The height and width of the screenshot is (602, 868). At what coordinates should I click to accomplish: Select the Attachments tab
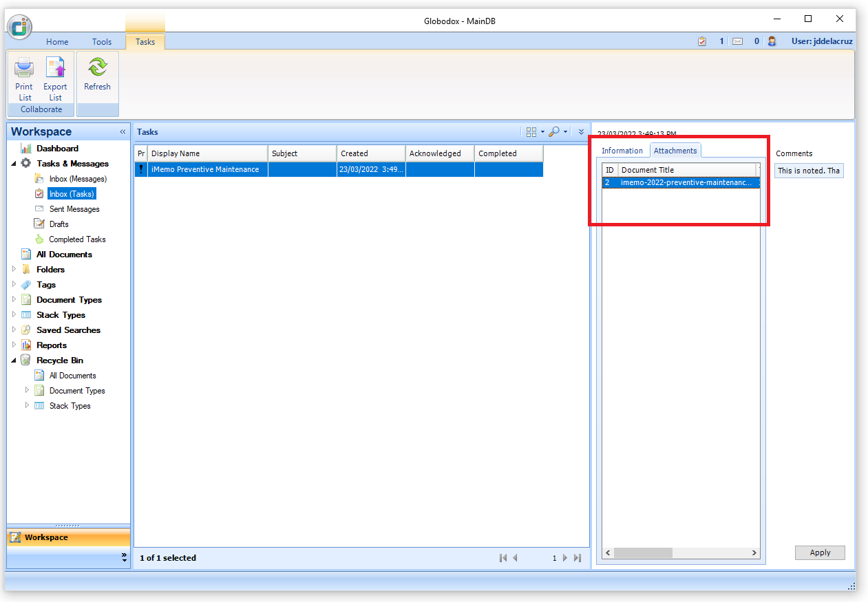point(675,151)
